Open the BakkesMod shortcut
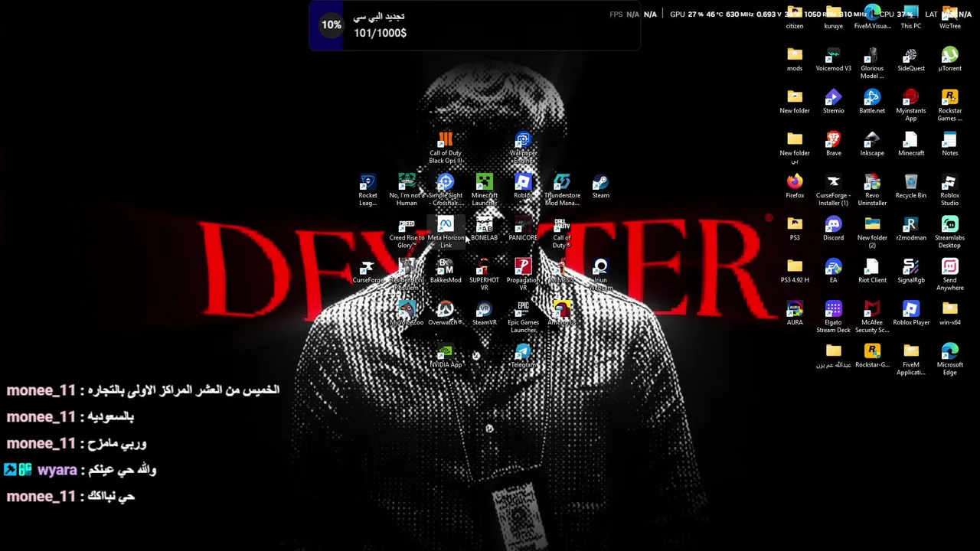The image size is (980, 551). point(446,271)
